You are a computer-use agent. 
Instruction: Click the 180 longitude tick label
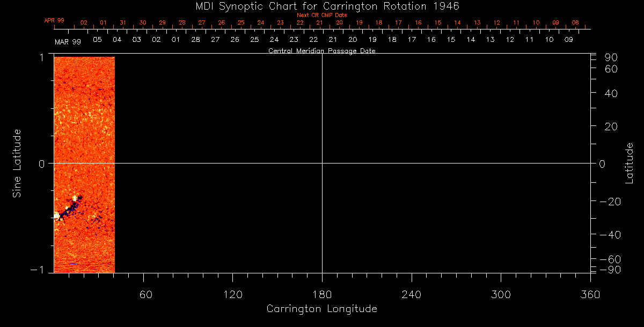(322, 294)
